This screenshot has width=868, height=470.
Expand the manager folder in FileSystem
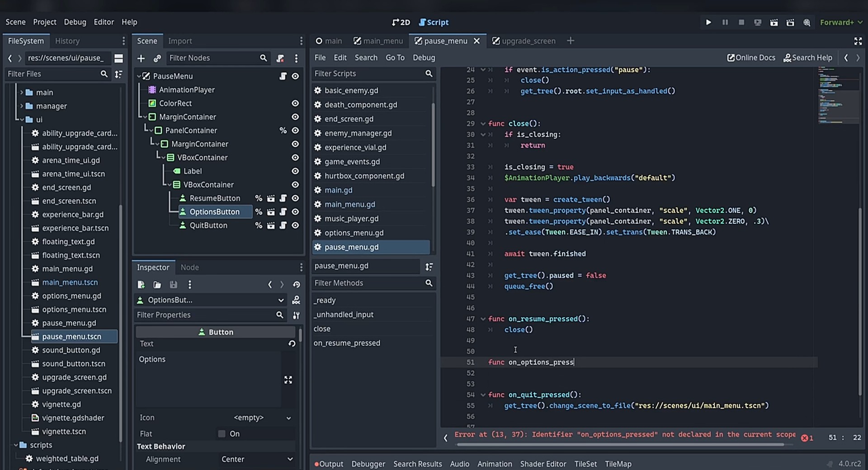21,106
